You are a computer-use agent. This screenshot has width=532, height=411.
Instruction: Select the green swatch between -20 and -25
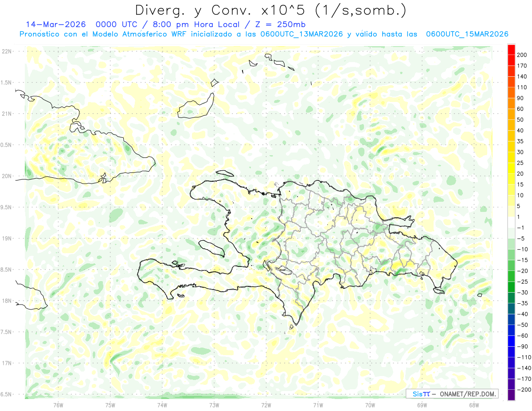511,276
